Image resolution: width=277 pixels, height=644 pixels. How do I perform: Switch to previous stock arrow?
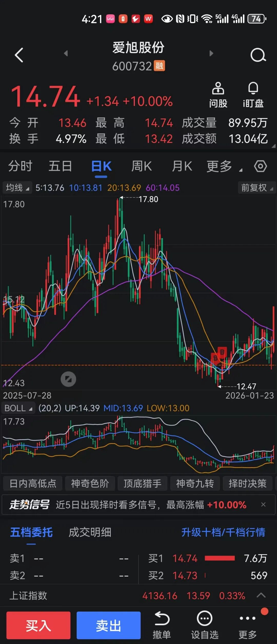point(66,53)
